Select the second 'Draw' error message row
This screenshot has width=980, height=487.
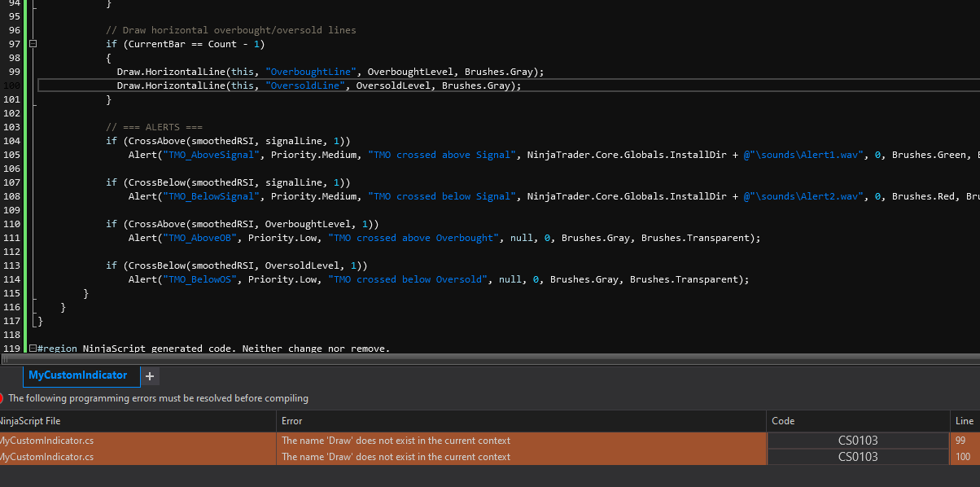[x=396, y=457]
